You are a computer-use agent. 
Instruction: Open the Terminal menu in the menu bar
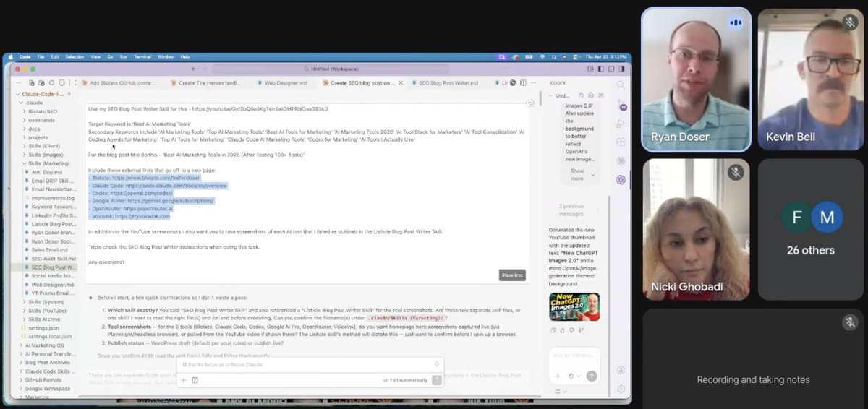(x=142, y=56)
